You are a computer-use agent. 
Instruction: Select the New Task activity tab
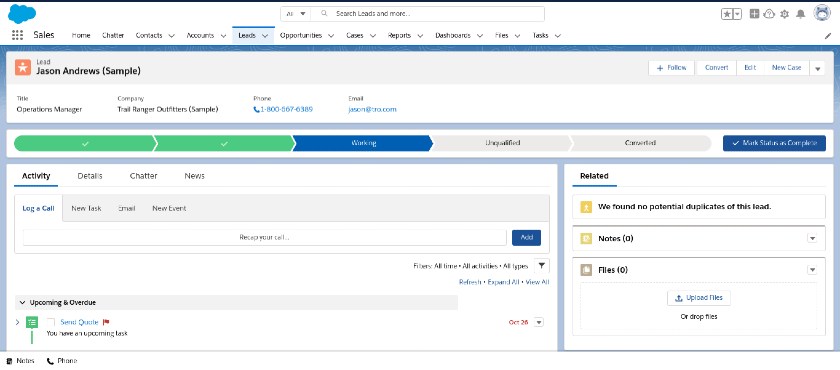86,208
